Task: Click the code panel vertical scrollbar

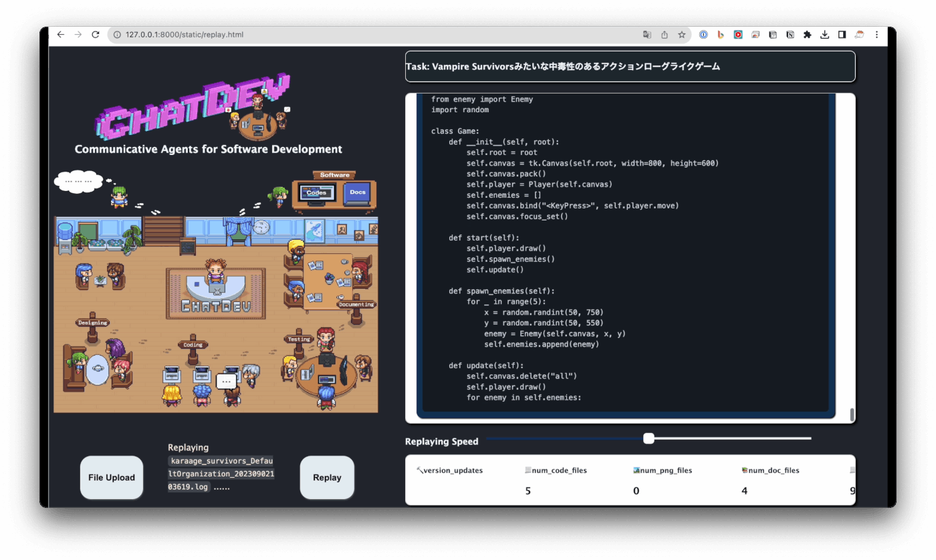Action: pyautogui.click(x=852, y=414)
